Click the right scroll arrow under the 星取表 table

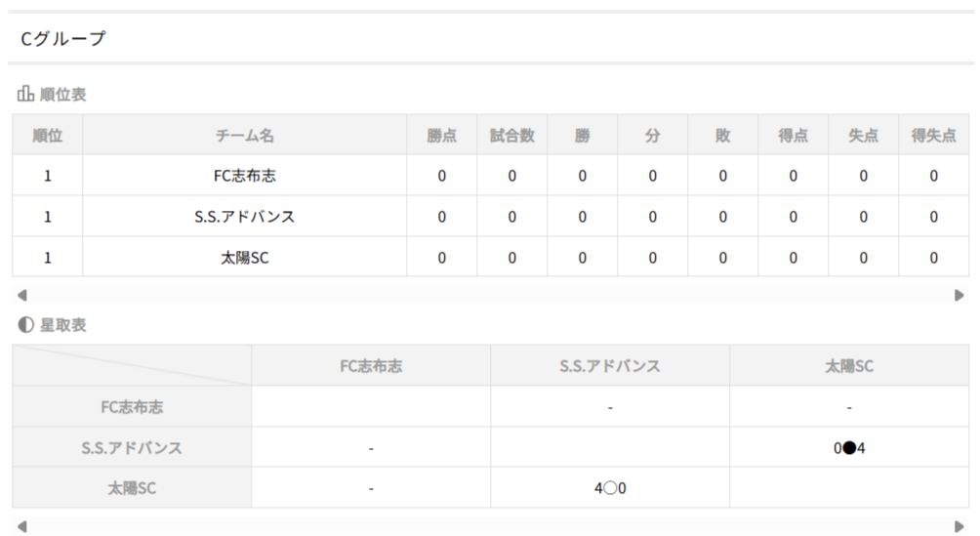[x=959, y=526]
